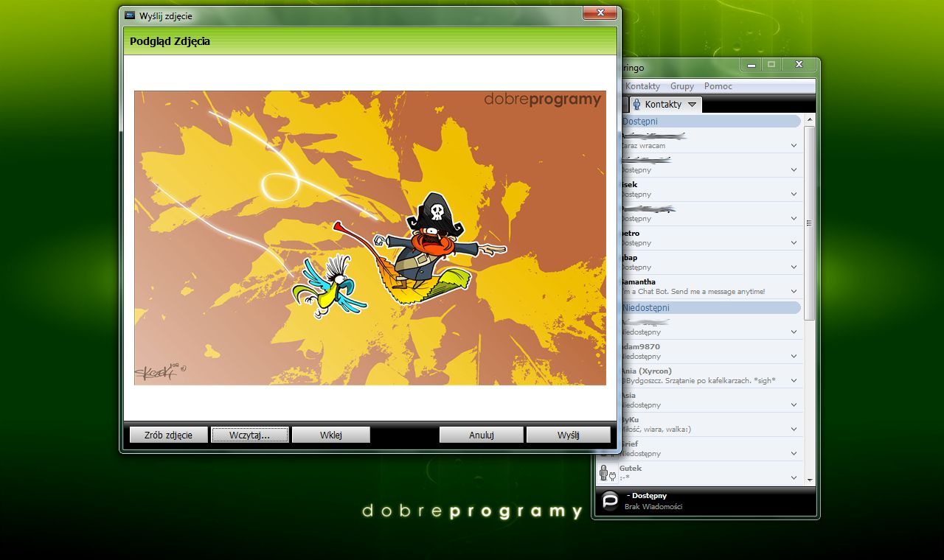
Task: Click the pirate picture preview
Action: [x=370, y=237]
